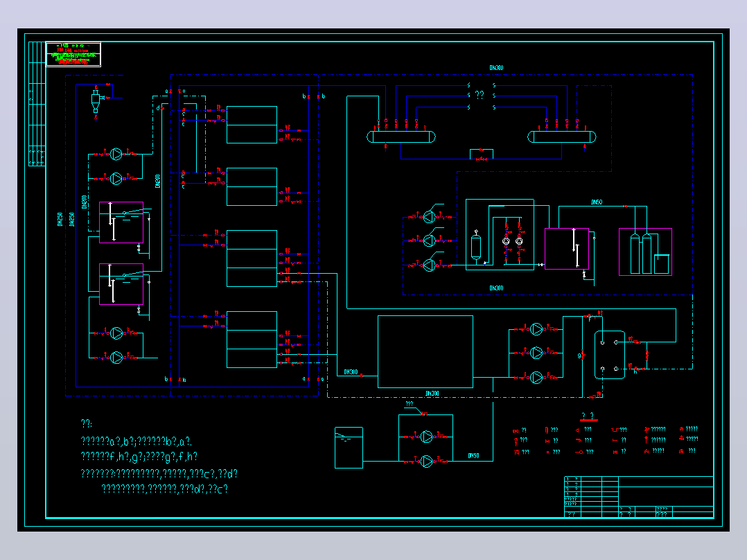The image size is (747, 560).
Task: Click the U-shaped bend symbol in the legend
Action: click(x=615, y=430)
